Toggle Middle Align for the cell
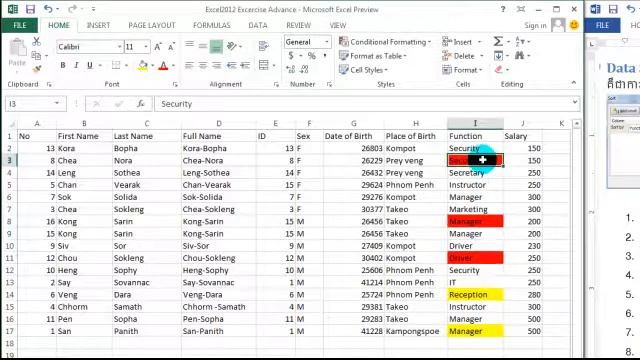The width and height of the screenshot is (640, 360). coord(203,46)
